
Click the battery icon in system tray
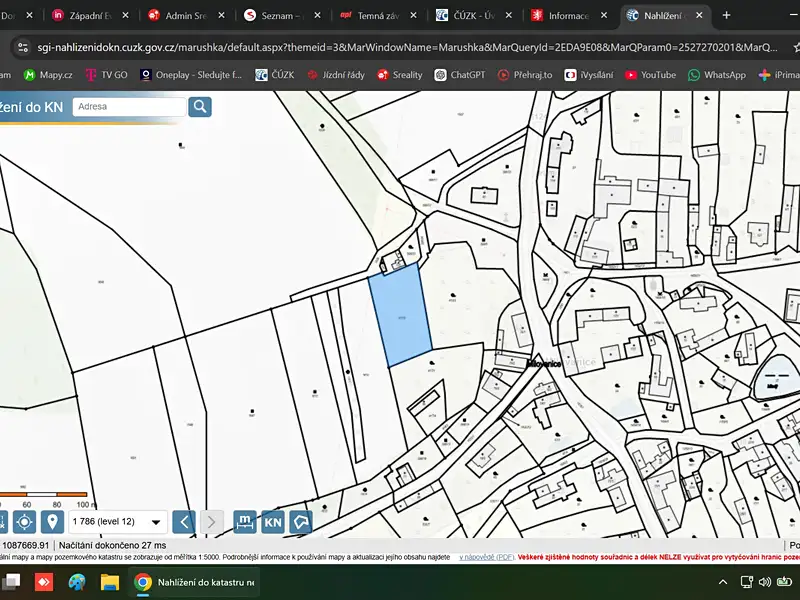click(x=784, y=582)
